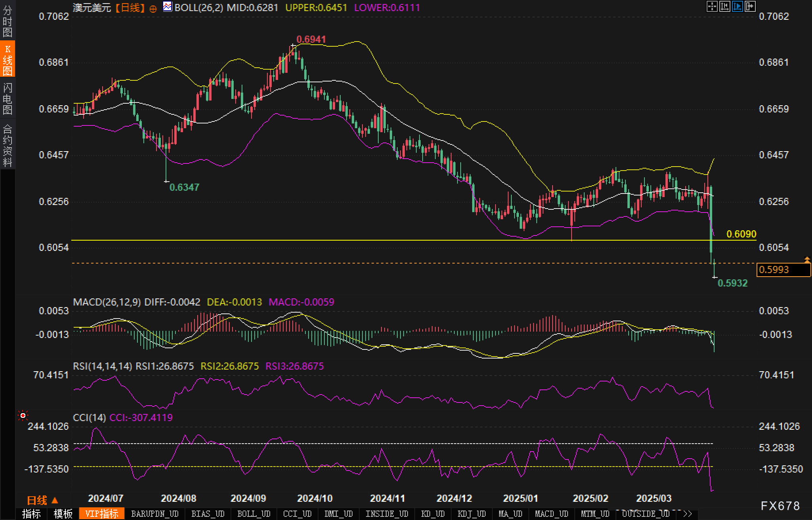Click the orange triangle marker above 0.5993

point(807,260)
